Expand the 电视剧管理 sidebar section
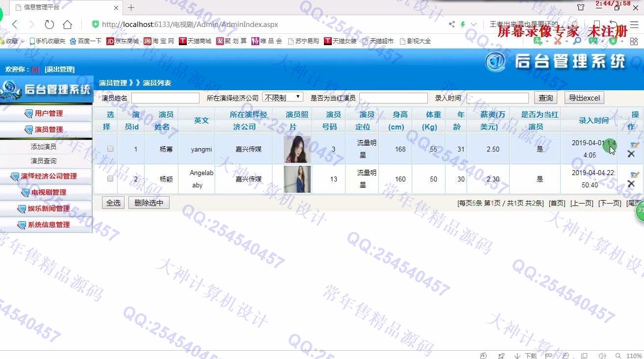Viewport: 644px width, 359px height. click(x=48, y=192)
